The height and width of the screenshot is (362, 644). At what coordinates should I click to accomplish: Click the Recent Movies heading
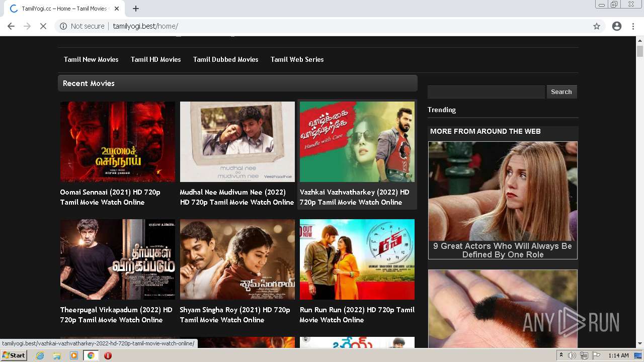click(x=89, y=83)
